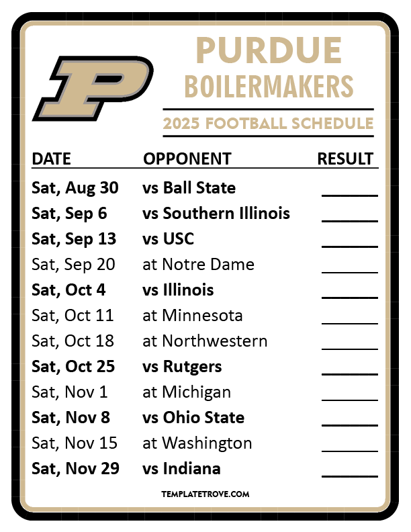Click the TEMPLATETROVE.COM link
Screen dimensions: 411x532
click(x=205, y=494)
